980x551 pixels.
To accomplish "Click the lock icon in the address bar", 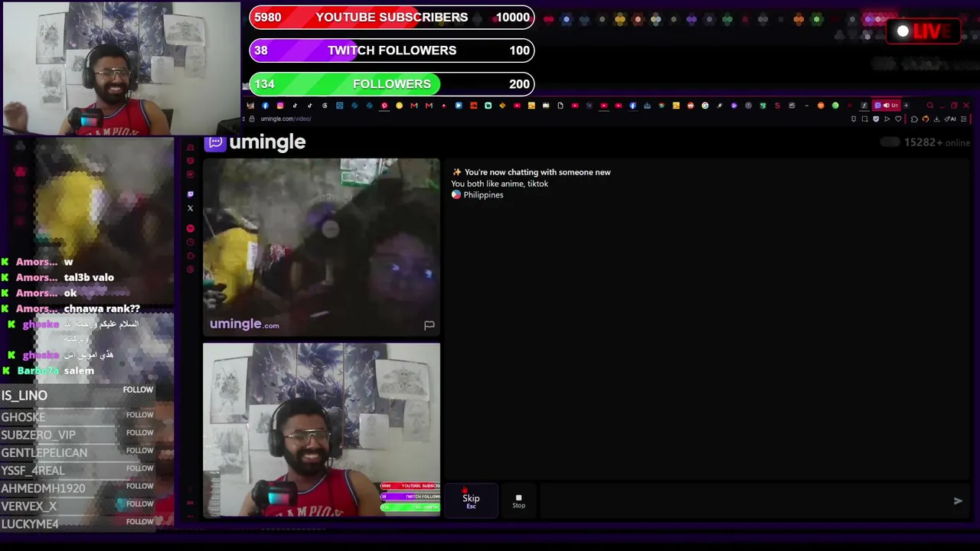I will point(252,119).
